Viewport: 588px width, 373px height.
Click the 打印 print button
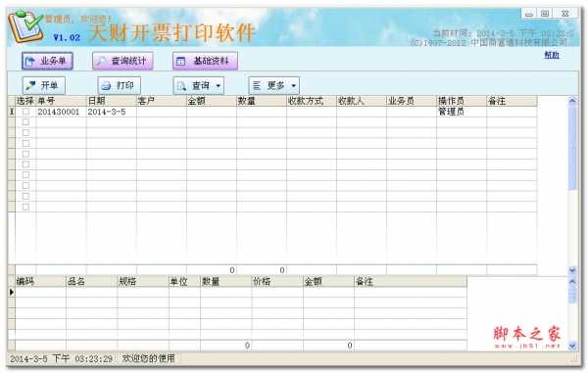[x=120, y=86]
